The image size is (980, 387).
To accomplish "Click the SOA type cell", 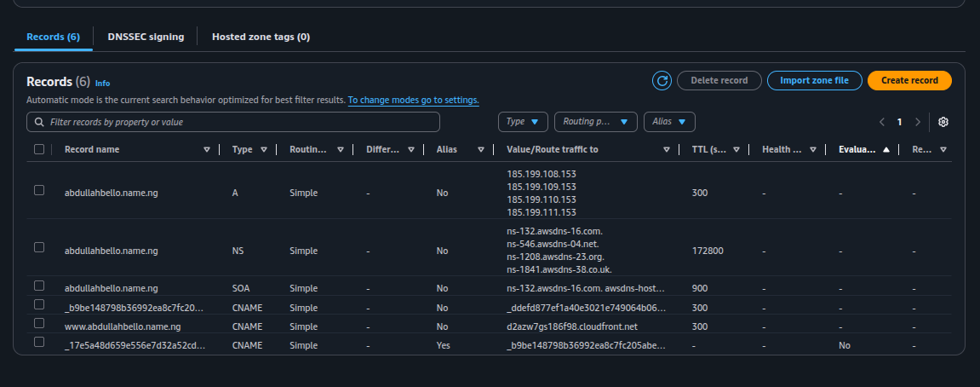I will point(240,289).
